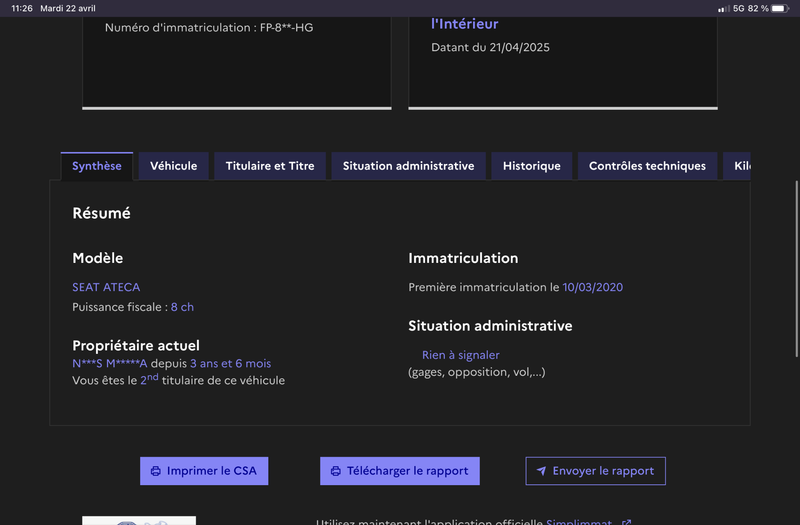Go to the Historique tab
Screen dimensions: 800x525
pyautogui.click(x=532, y=166)
